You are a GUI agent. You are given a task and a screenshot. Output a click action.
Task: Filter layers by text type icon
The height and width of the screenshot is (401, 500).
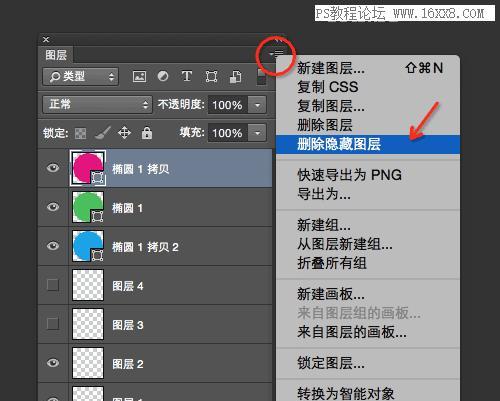(187, 76)
